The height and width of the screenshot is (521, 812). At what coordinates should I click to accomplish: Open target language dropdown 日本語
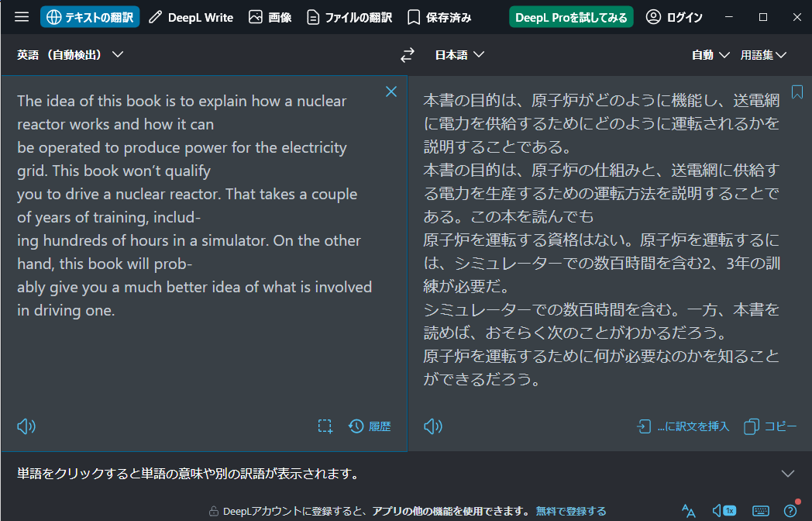(459, 54)
